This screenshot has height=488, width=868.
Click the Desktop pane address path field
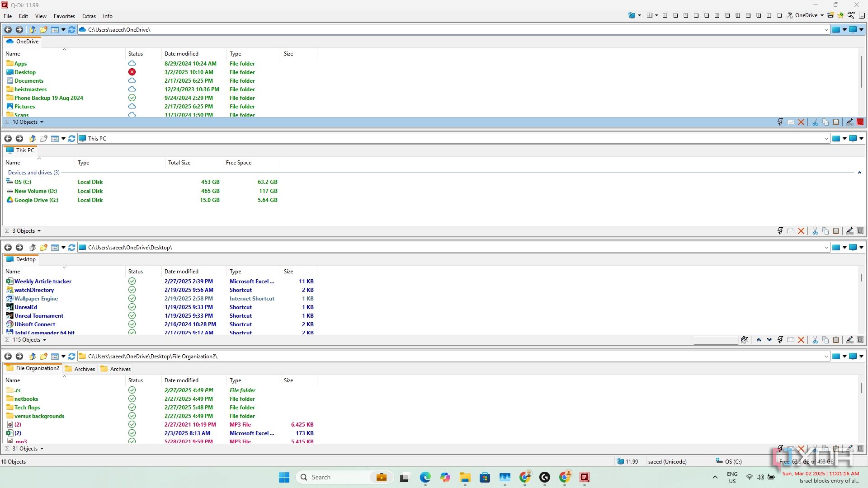453,248
